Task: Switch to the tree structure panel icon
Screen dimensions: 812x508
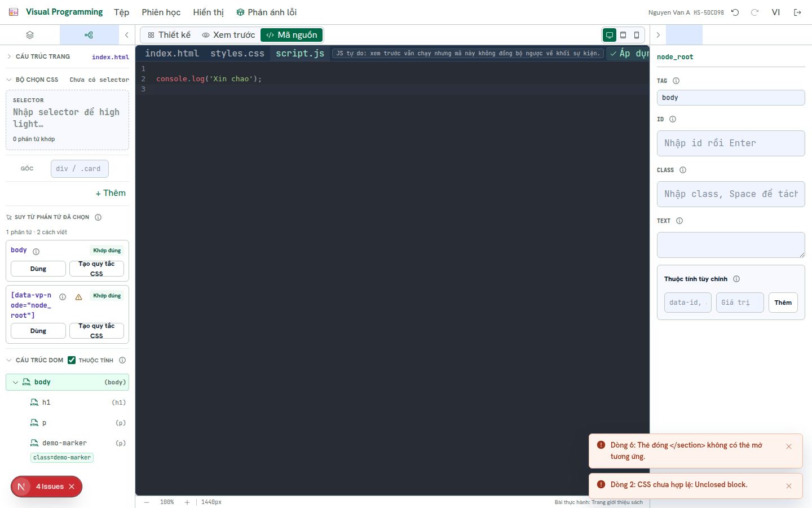Action: point(89,35)
